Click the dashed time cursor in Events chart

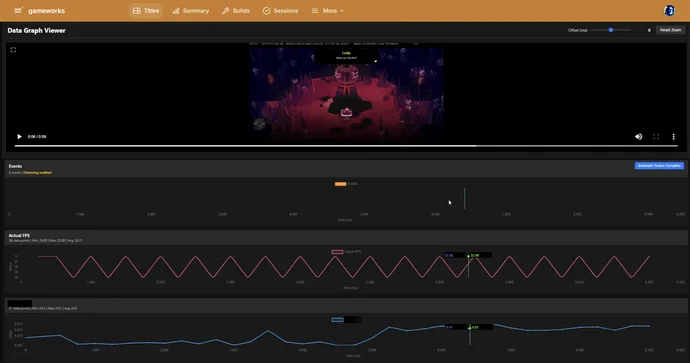(464, 199)
